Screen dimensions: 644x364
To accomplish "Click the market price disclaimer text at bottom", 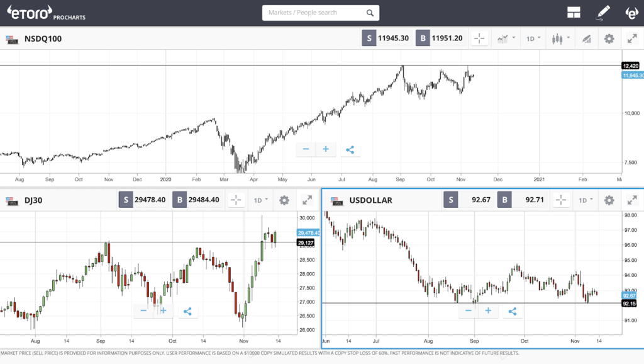I will coord(260,353).
